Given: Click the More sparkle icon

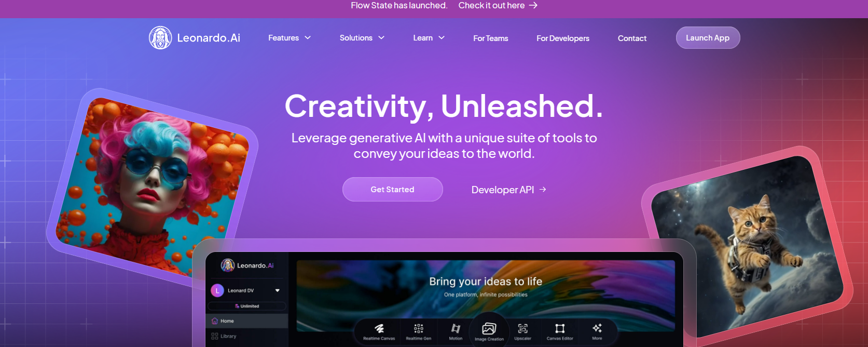Looking at the screenshot, I should [597, 328].
